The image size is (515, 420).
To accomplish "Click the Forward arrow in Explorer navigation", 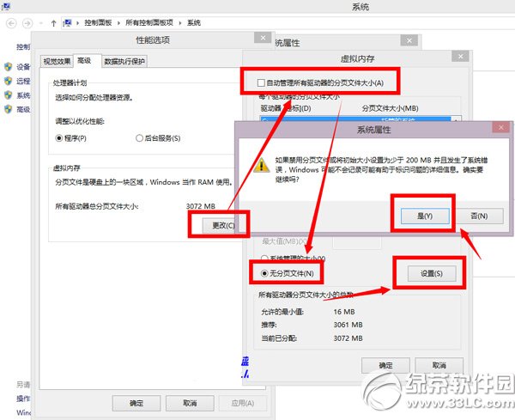I will pos(27,23).
